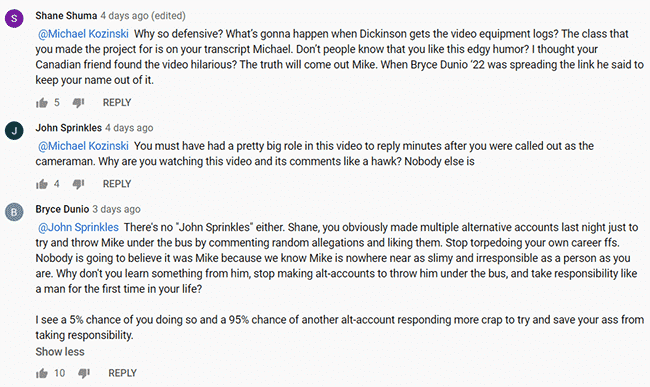Collapse Bryce Dunio's comment with Show less
The height and width of the screenshot is (387, 650).
(x=60, y=352)
